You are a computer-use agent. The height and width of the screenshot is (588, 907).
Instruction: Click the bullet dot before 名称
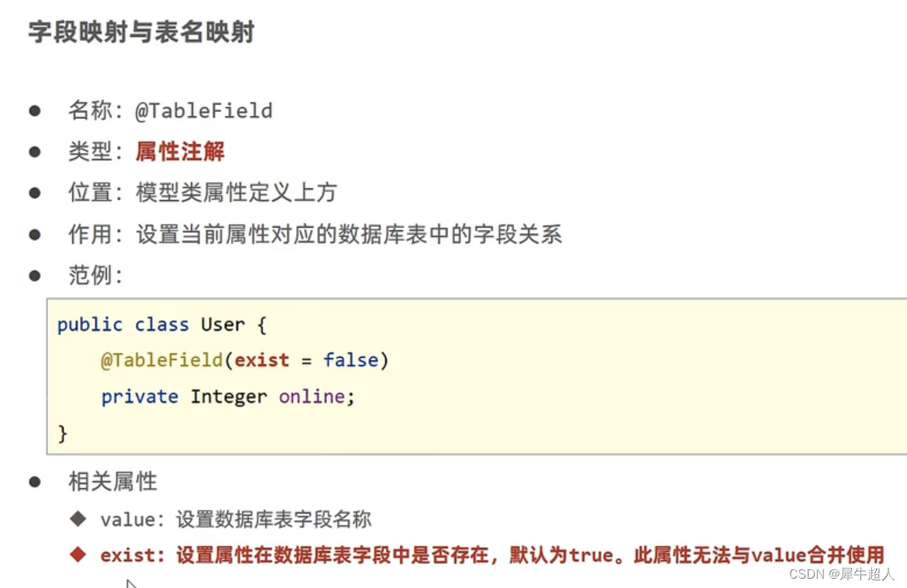click(35, 111)
